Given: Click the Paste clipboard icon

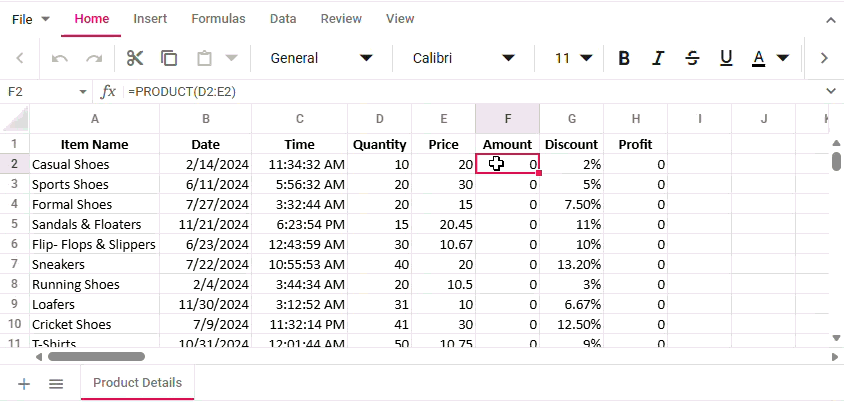Looking at the screenshot, I should (x=204, y=58).
